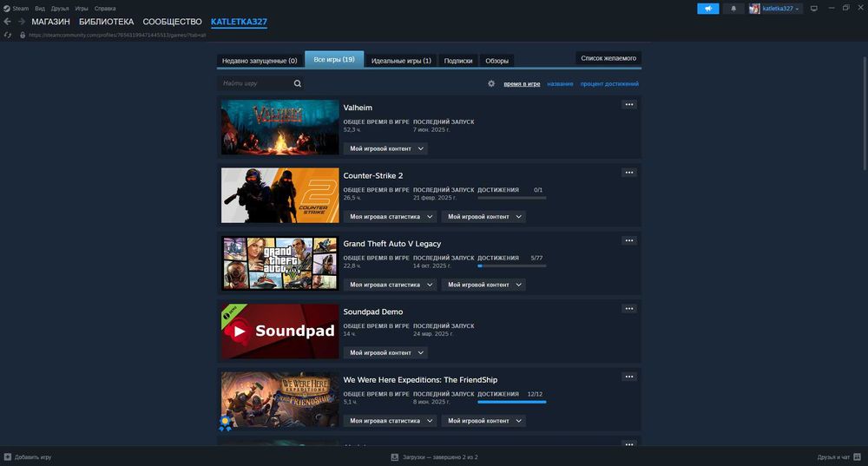Click Counter-Strike 2 achievements progress bar

511,198
